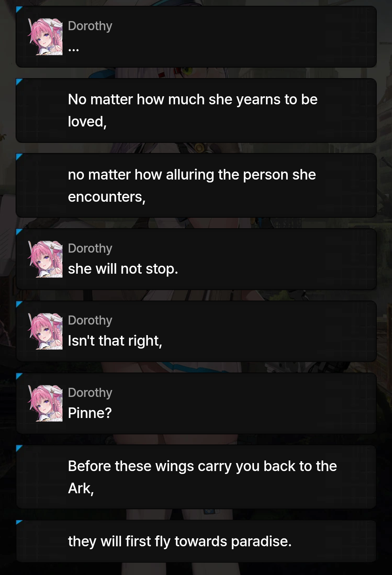392x575 pixels.
Task: Click Dorothy's avatar next to 'she will not stop.'
Action: click(45, 259)
